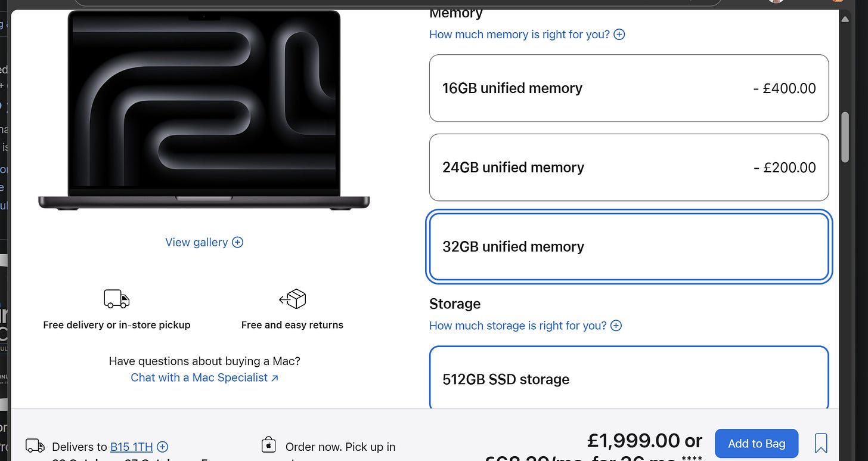
Task: Click the truck icon next to Delivers to
Action: click(x=35, y=446)
